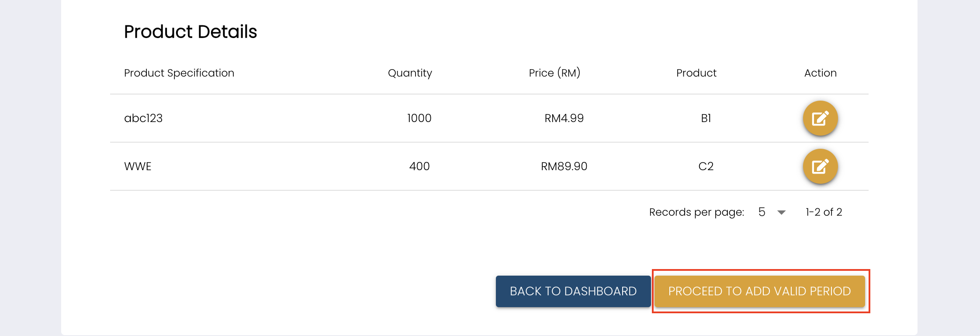This screenshot has height=336, width=980.
Task: Click Back to Dashboard button
Action: click(573, 291)
